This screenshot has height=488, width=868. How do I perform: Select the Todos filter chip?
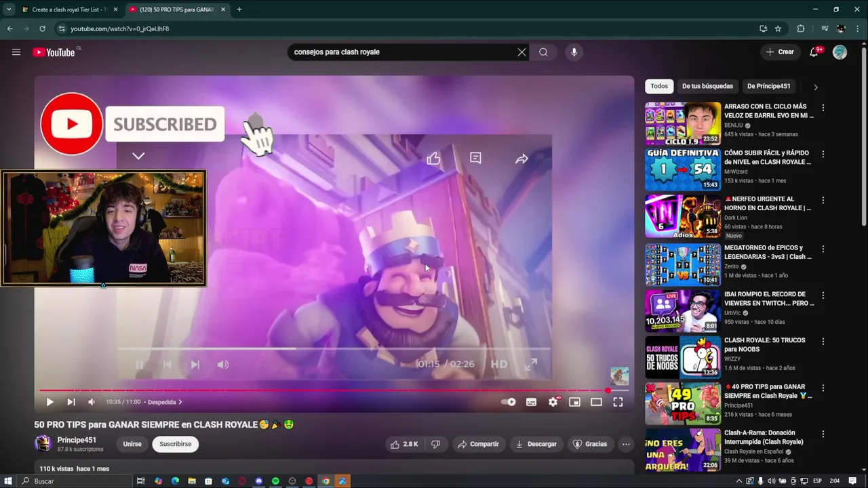pyautogui.click(x=659, y=86)
